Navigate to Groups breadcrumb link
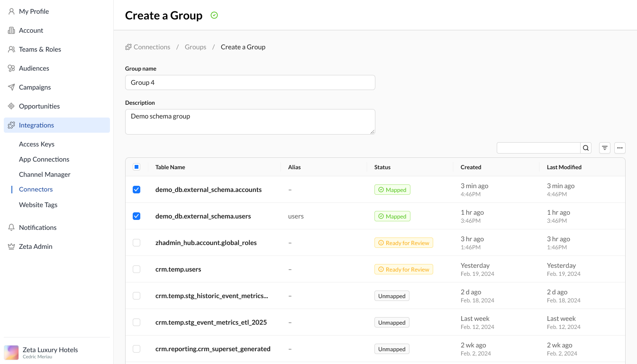Image resolution: width=637 pixels, height=364 pixels. tap(195, 47)
